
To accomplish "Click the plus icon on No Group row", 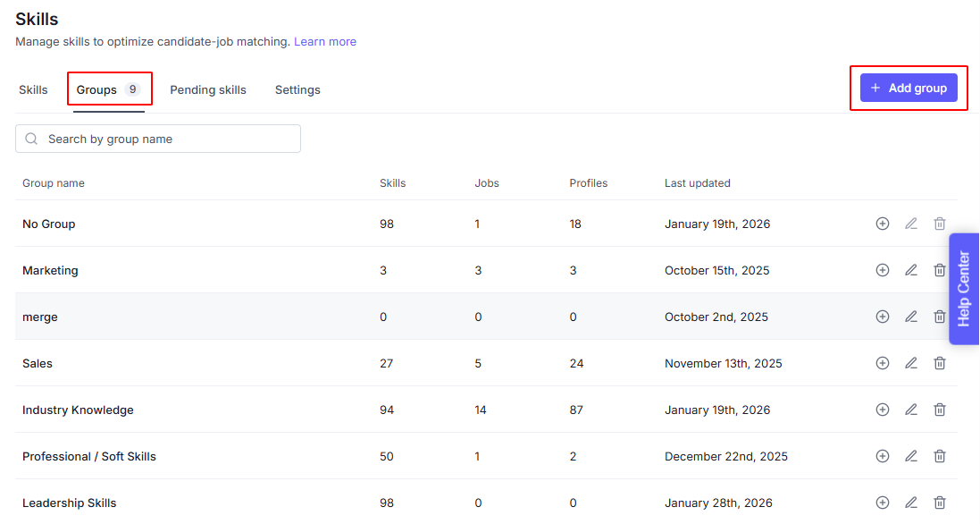I will tap(883, 224).
